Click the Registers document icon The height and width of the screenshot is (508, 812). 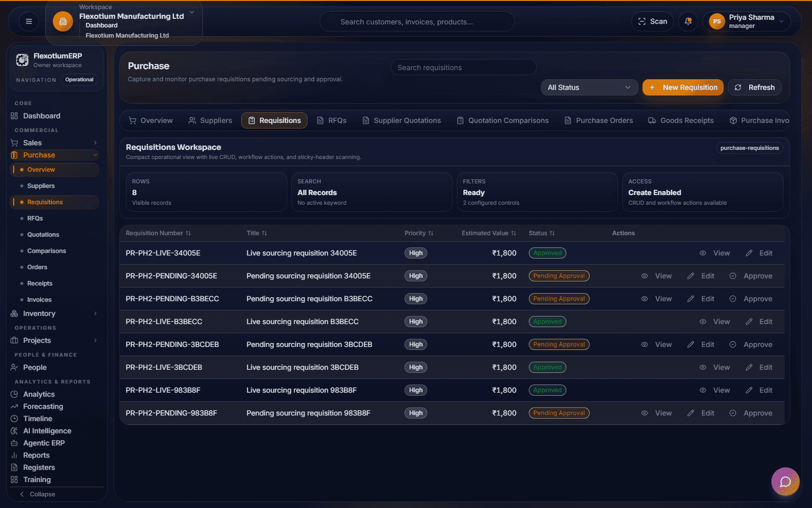(x=14, y=467)
